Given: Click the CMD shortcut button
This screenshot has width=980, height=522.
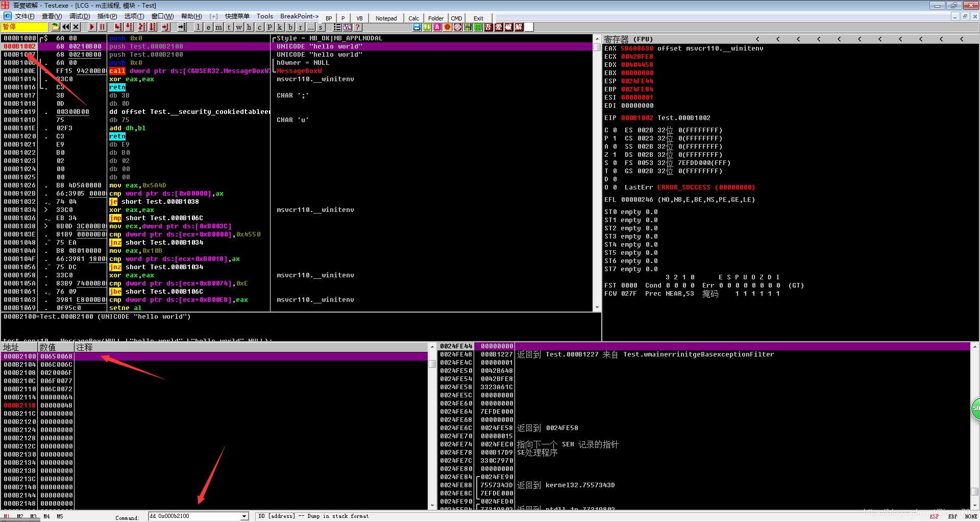Looking at the screenshot, I should pos(456,18).
